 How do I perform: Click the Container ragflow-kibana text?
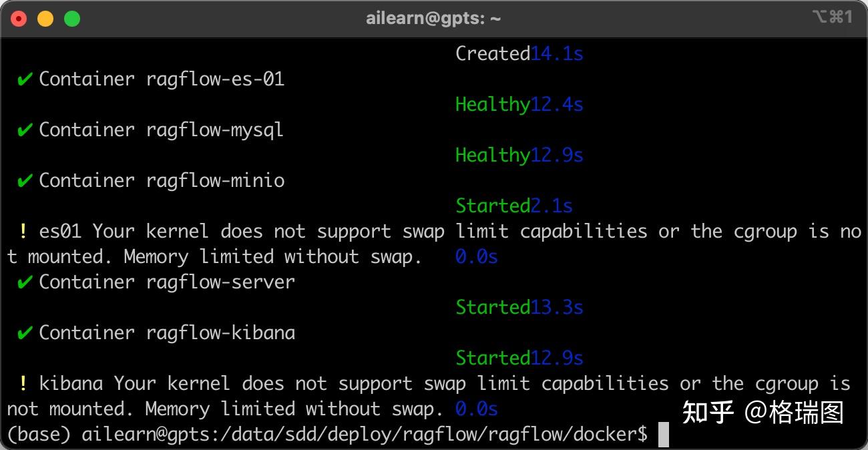point(167,333)
